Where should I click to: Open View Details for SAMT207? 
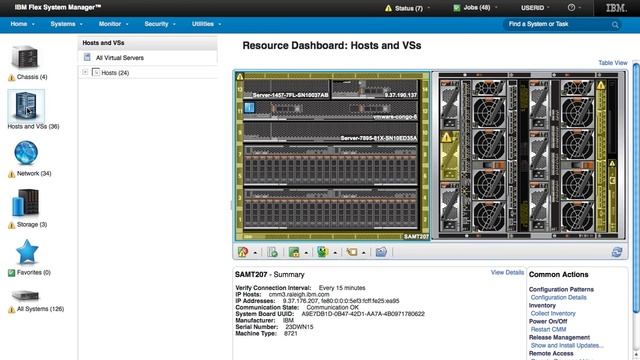pyautogui.click(x=507, y=272)
